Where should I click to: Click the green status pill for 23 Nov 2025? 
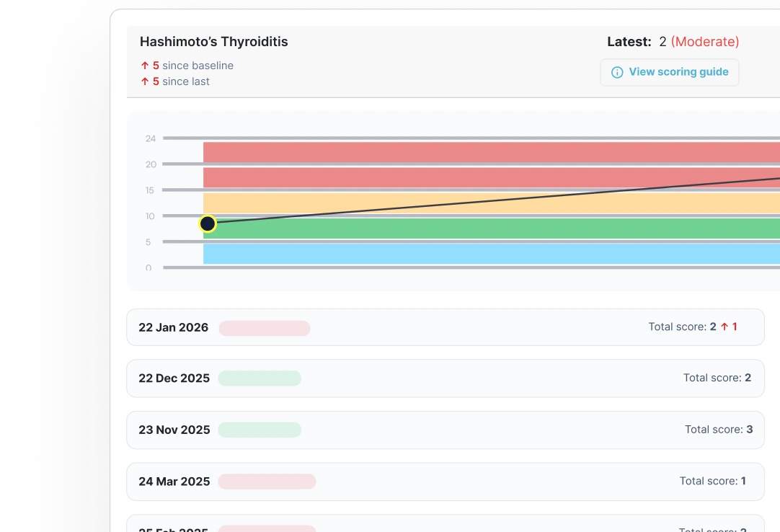pos(260,430)
